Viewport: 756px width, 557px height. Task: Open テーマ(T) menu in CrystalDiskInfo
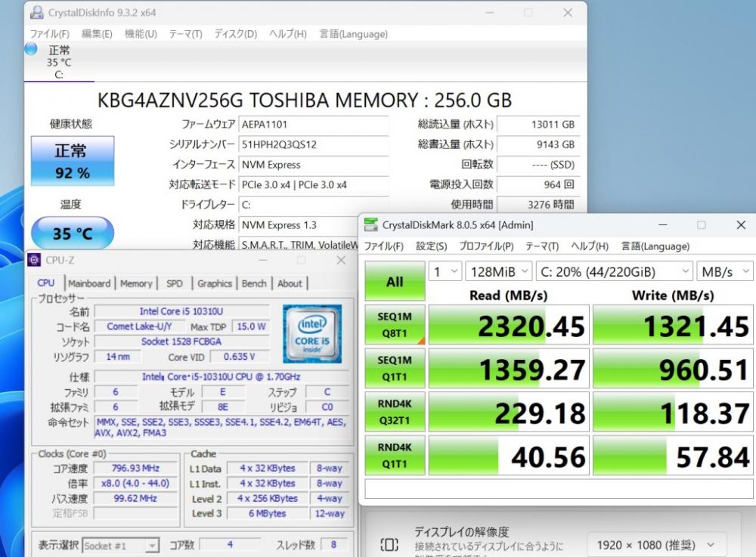pyautogui.click(x=186, y=34)
